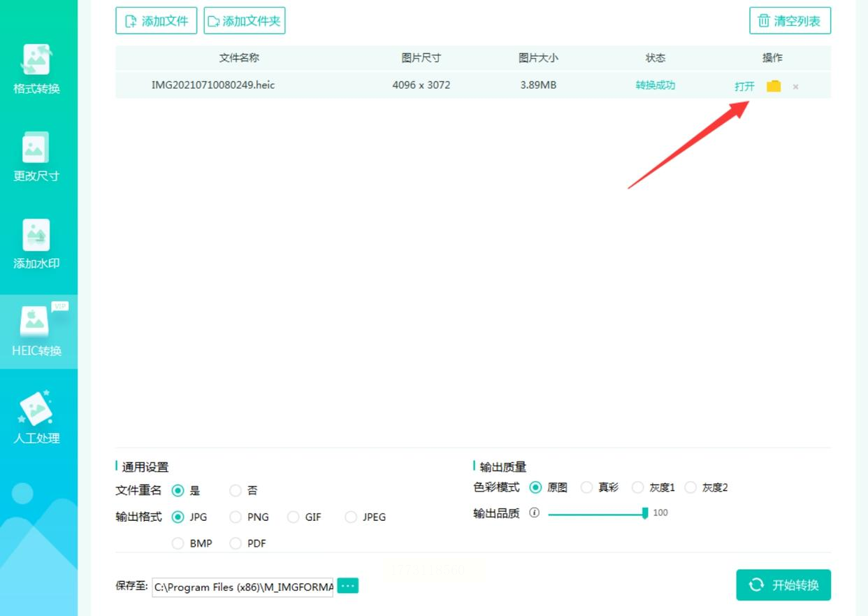Click the 100 quality value
The height and width of the screenshot is (616, 868).
(x=660, y=513)
